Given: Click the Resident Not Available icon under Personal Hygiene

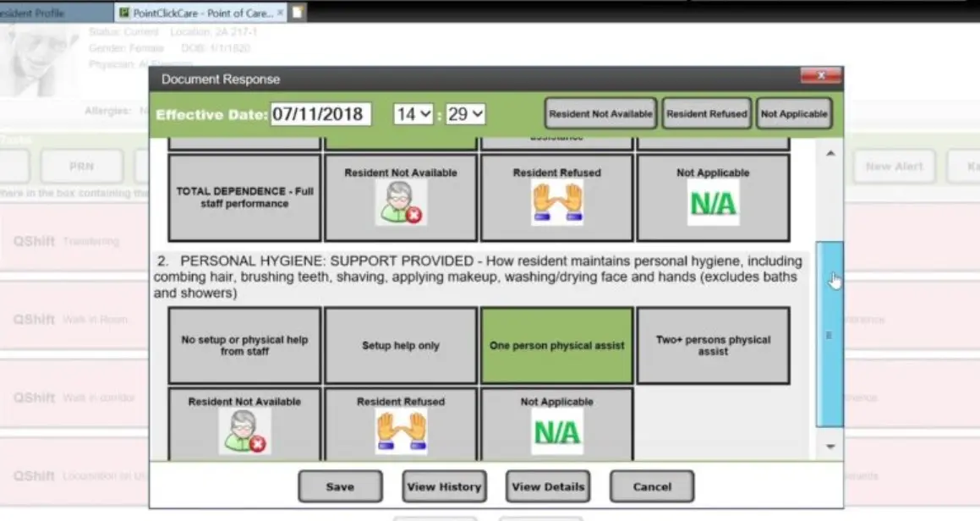Looking at the screenshot, I should click(244, 431).
